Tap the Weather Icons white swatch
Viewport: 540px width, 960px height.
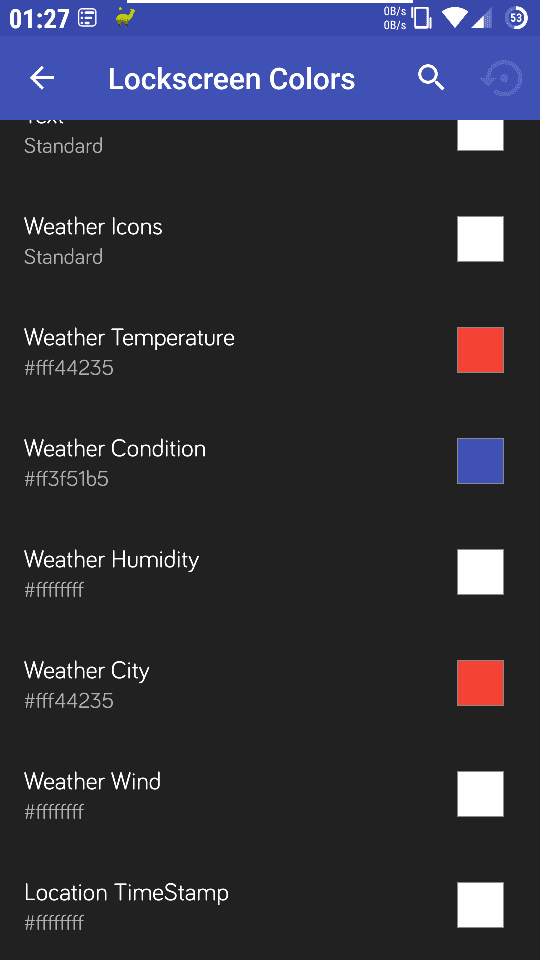(x=480, y=239)
